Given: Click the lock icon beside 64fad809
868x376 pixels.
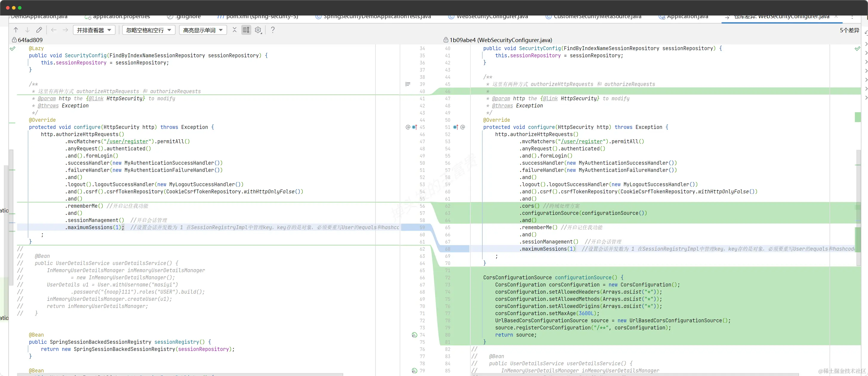Looking at the screenshot, I should 14,40.
